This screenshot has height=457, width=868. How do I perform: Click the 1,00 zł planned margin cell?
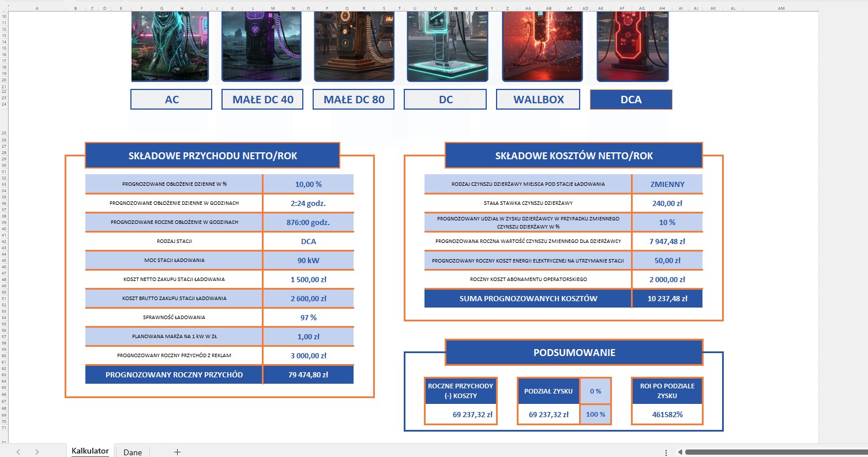[308, 336]
